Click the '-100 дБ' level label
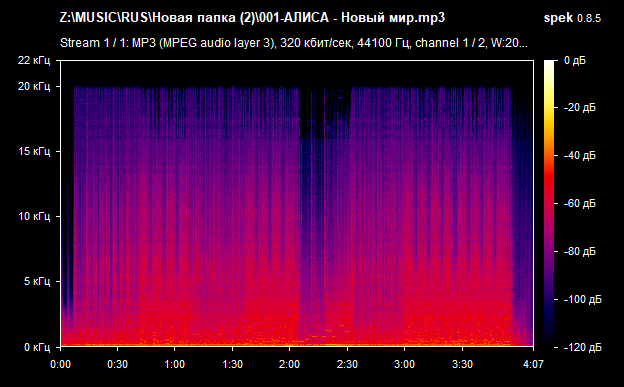The image size is (624, 387). [583, 299]
